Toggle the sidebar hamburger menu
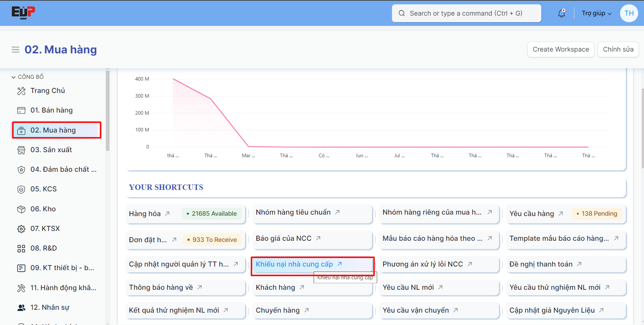The height and width of the screenshot is (325, 644). coord(15,50)
